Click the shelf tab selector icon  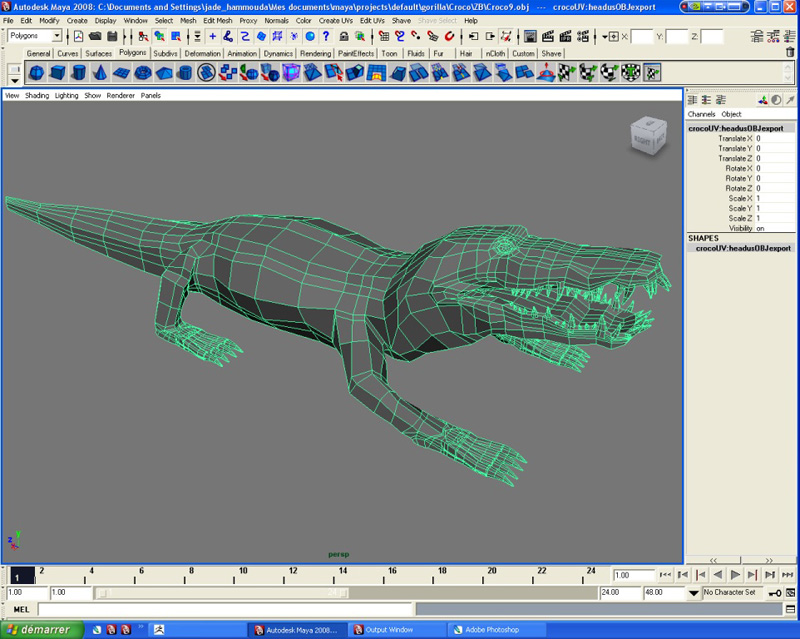[x=15, y=69]
